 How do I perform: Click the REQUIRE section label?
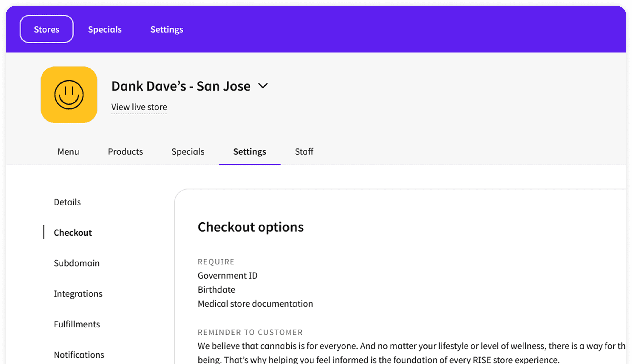tap(216, 262)
